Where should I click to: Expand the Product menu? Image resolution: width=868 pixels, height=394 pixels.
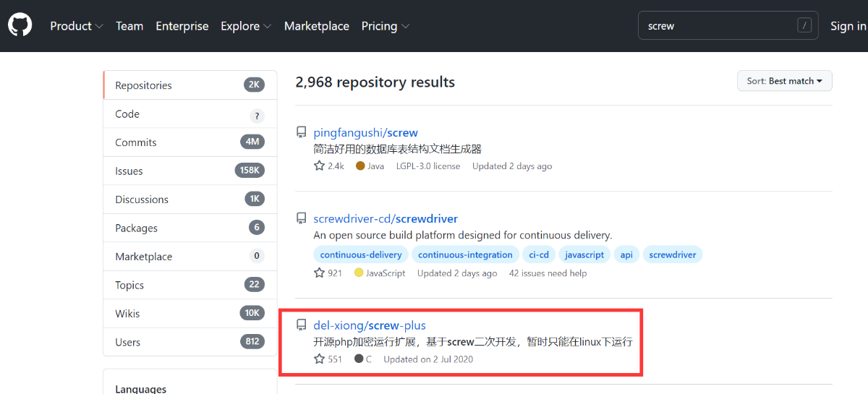[77, 26]
